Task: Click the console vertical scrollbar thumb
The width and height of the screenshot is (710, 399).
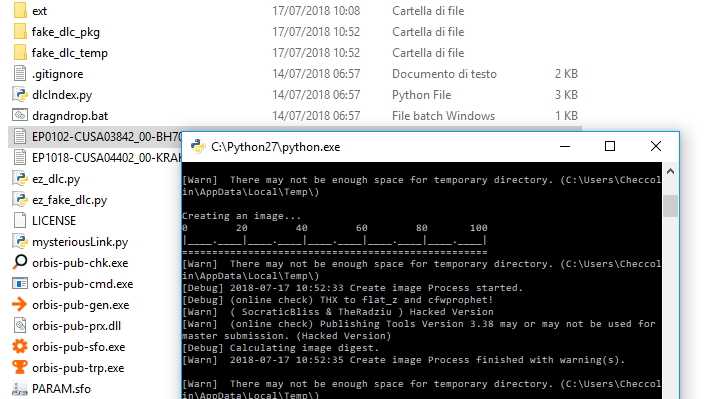Action: (x=671, y=206)
